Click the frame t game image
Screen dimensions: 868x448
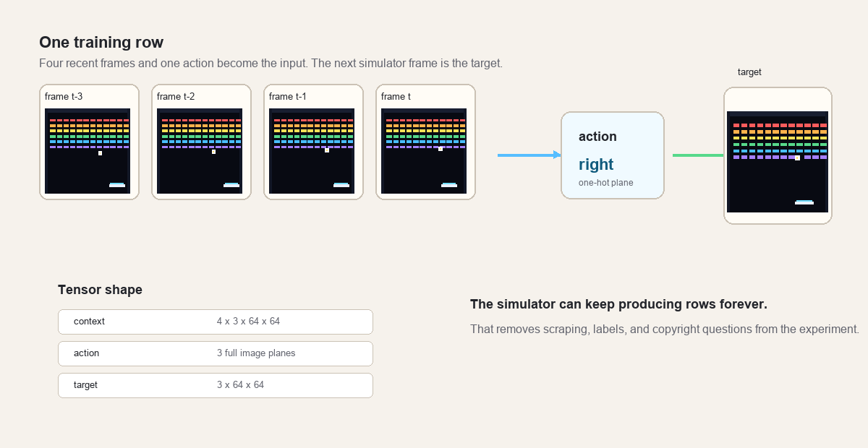pyautogui.click(x=424, y=151)
